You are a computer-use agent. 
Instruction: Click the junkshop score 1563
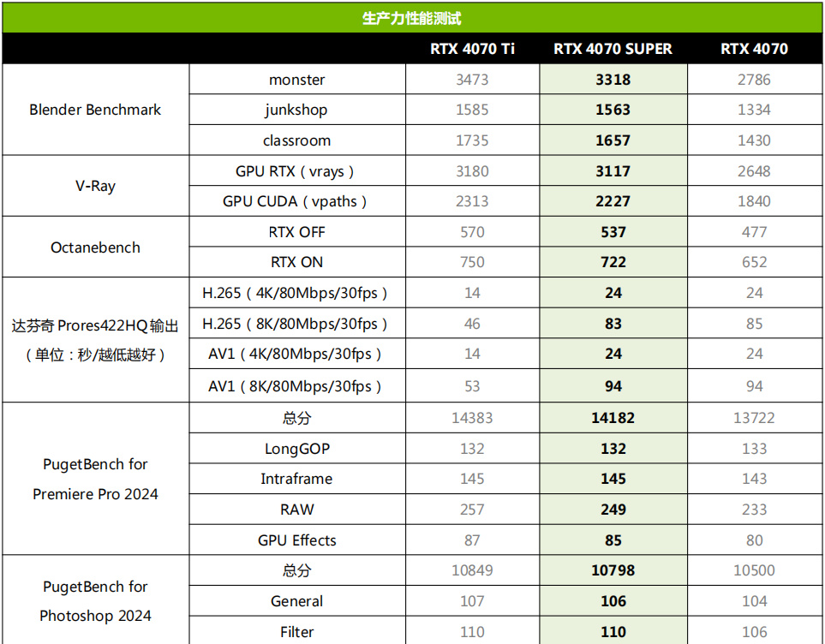(x=613, y=110)
